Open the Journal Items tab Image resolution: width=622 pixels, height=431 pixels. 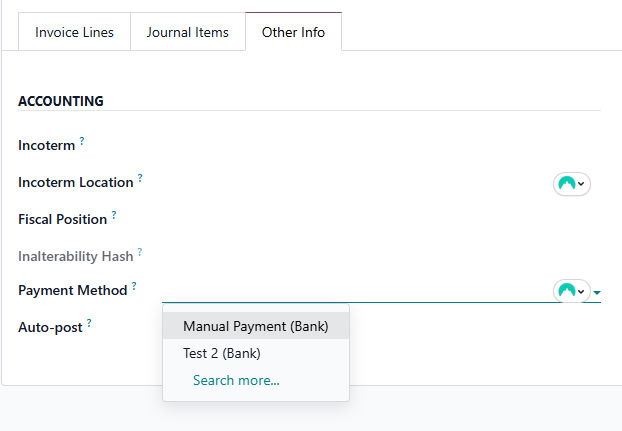coord(188,32)
